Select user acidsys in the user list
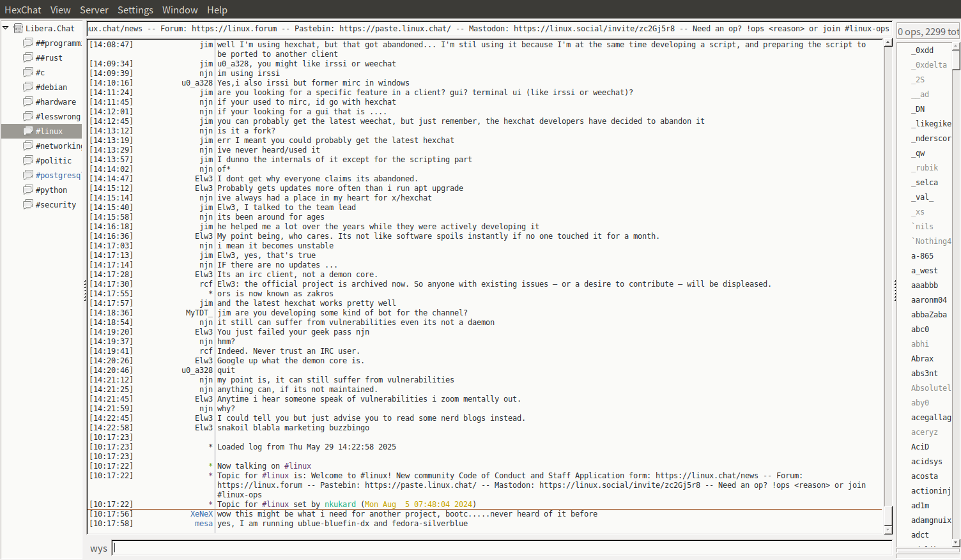 (x=926, y=462)
